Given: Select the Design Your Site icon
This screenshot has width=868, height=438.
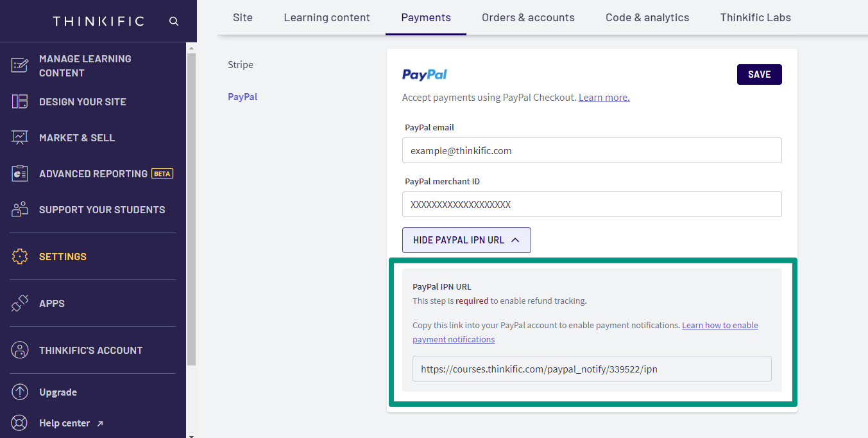Looking at the screenshot, I should (19, 101).
